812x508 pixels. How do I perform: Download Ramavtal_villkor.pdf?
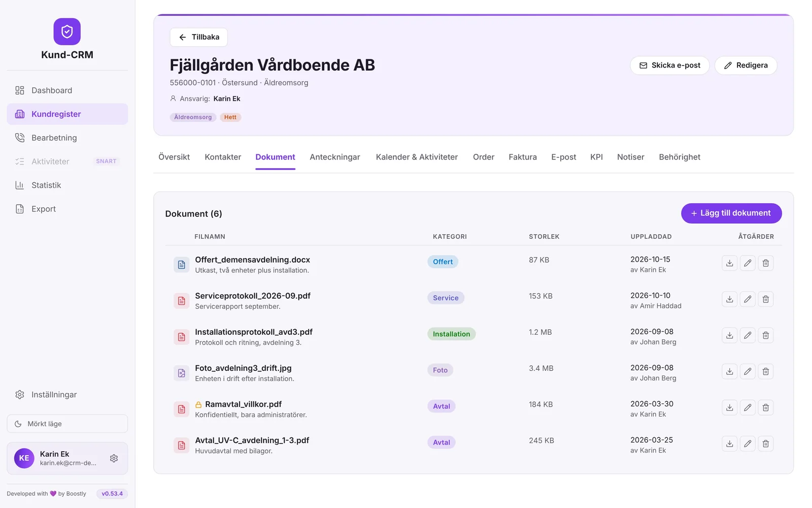[729, 407]
